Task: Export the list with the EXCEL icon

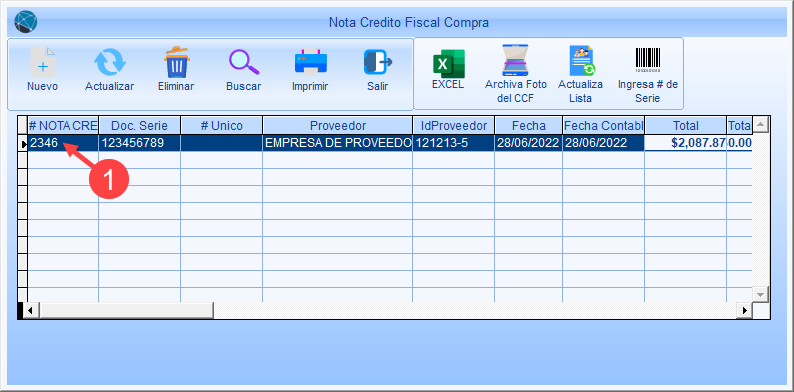Action: (448, 64)
